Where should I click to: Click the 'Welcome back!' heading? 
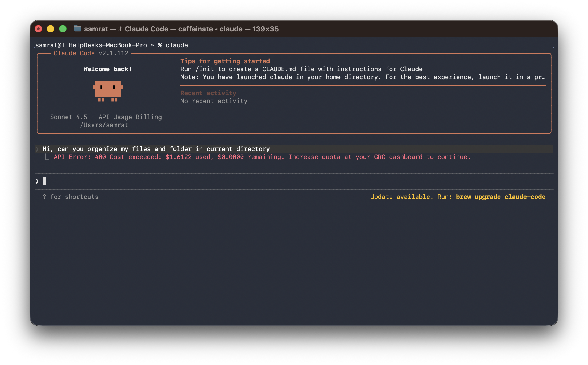click(x=107, y=69)
